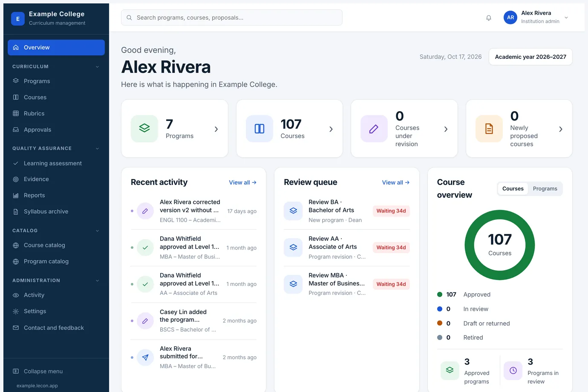
Task: Open Learning assessment in the sidebar
Action: click(56, 163)
